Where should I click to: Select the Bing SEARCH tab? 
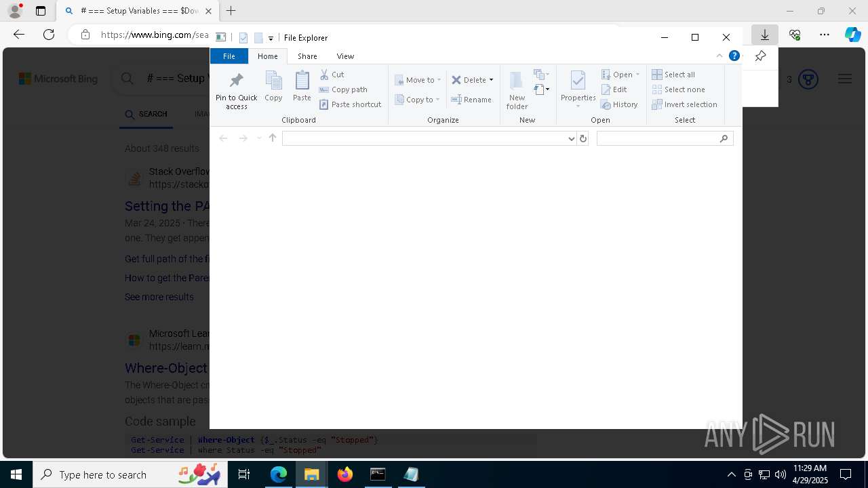146,114
